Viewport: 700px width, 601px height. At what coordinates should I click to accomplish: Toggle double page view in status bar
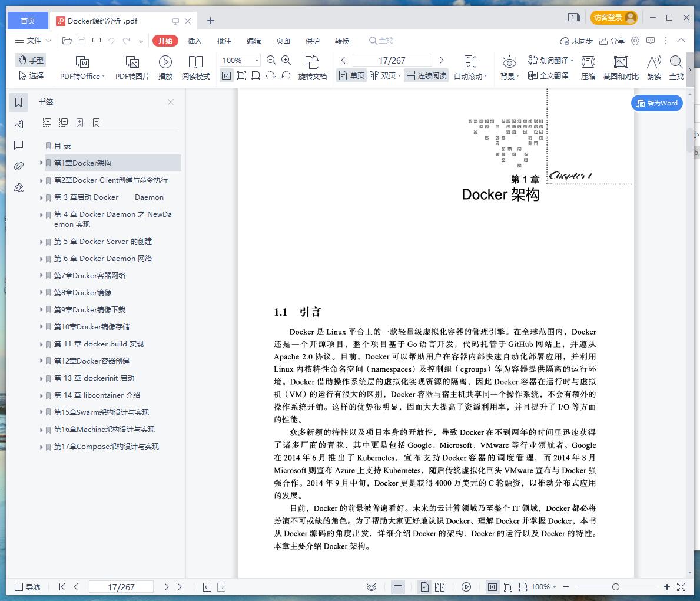(x=440, y=587)
